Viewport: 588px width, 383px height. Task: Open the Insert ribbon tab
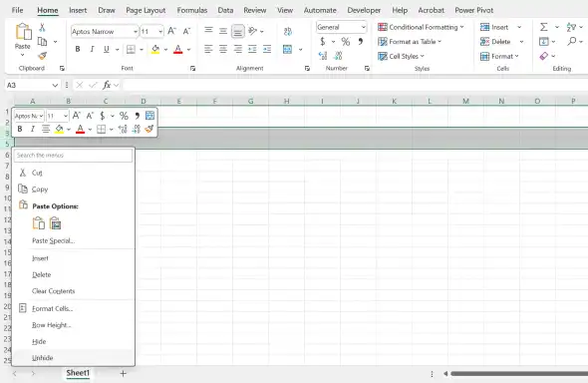[78, 10]
